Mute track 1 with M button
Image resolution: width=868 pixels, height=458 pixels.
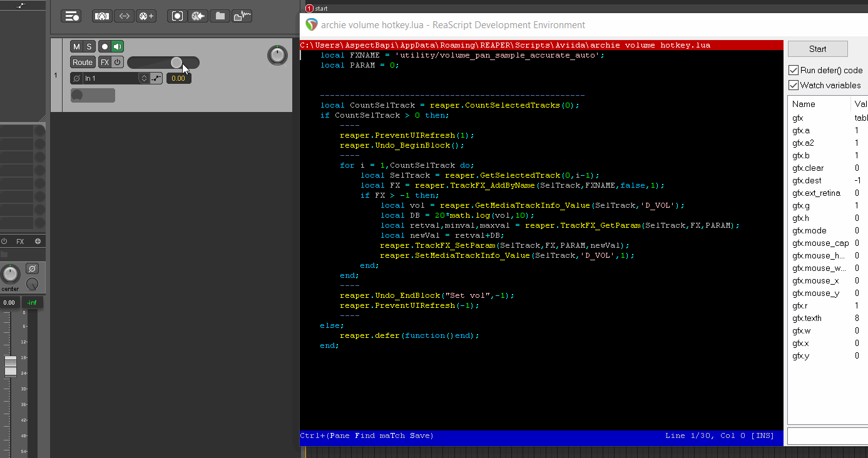pos(76,47)
